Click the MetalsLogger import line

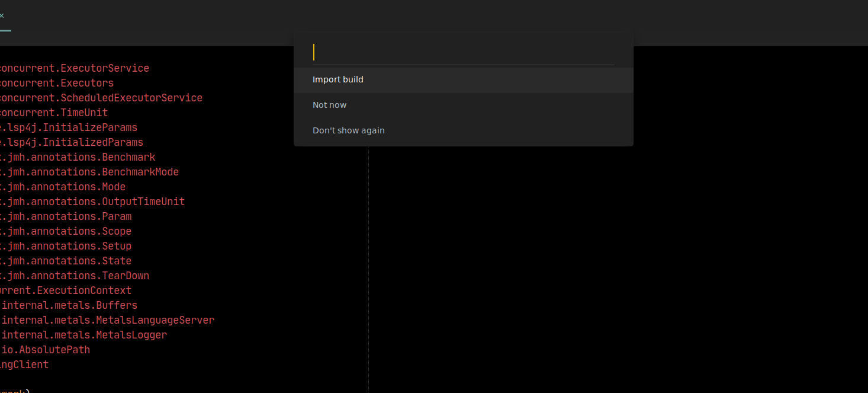click(83, 334)
